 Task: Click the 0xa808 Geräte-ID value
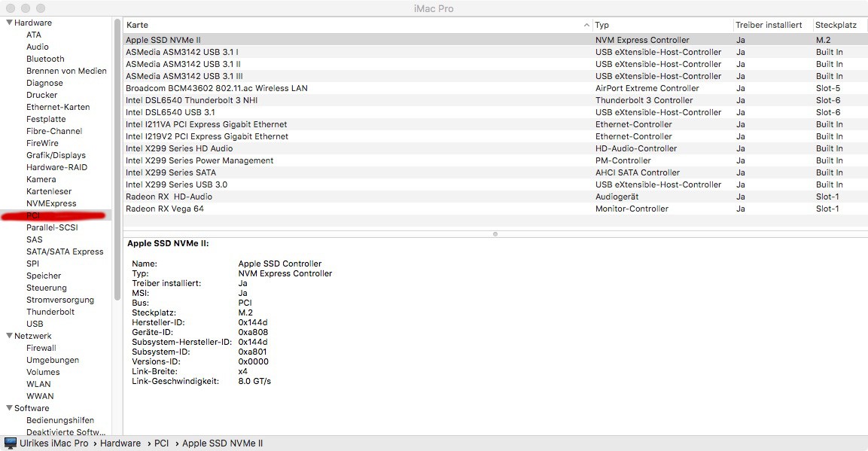click(253, 333)
